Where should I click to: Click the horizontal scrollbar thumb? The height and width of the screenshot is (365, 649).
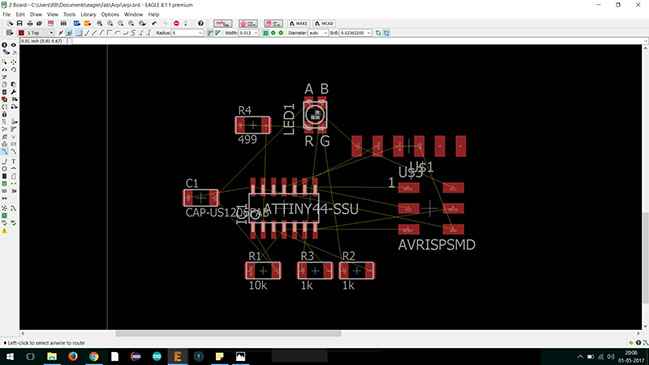[228, 333]
